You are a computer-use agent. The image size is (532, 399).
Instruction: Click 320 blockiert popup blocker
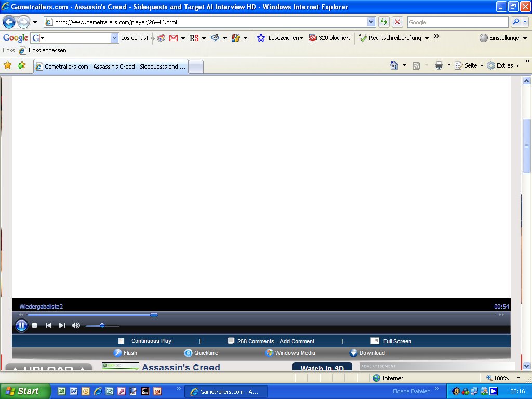pos(329,38)
